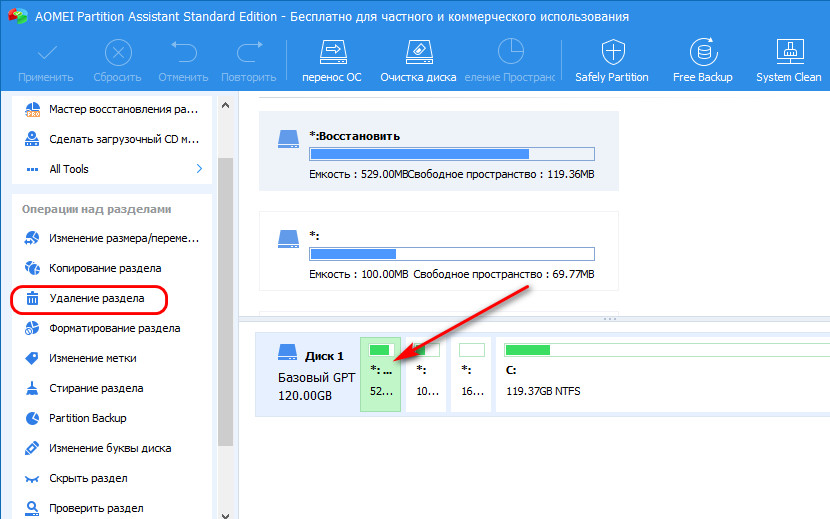Click usage bar of the 100.00MB partition

pos(452,254)
